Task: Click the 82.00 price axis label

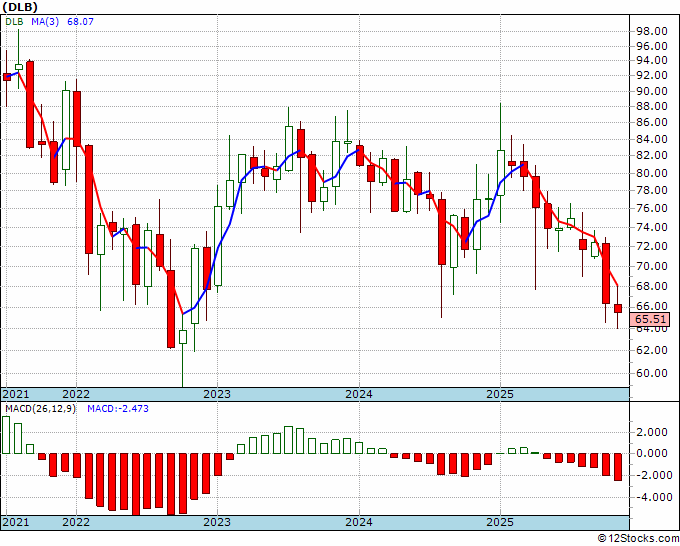Action: point(651,155)
